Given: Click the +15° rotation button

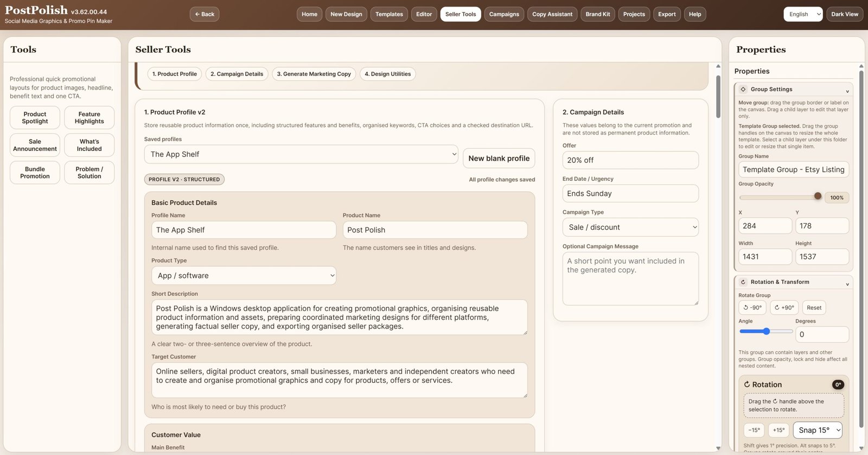Looking at the screenshot, I should click(x=778, y=430).
